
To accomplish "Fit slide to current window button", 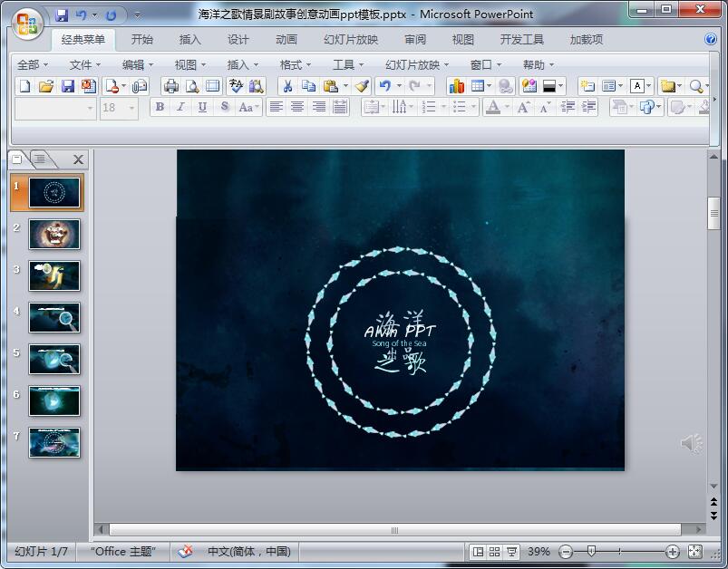I will point(695,552).
